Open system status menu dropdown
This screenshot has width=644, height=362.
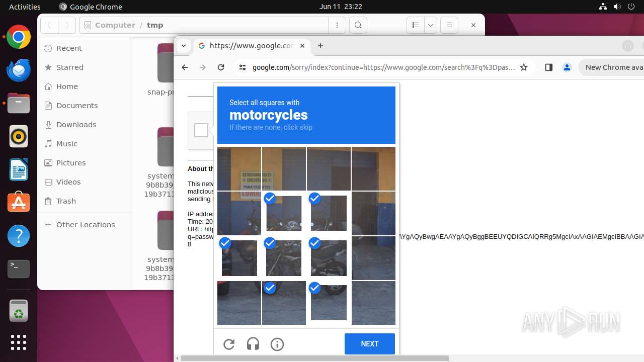[617, 7]
